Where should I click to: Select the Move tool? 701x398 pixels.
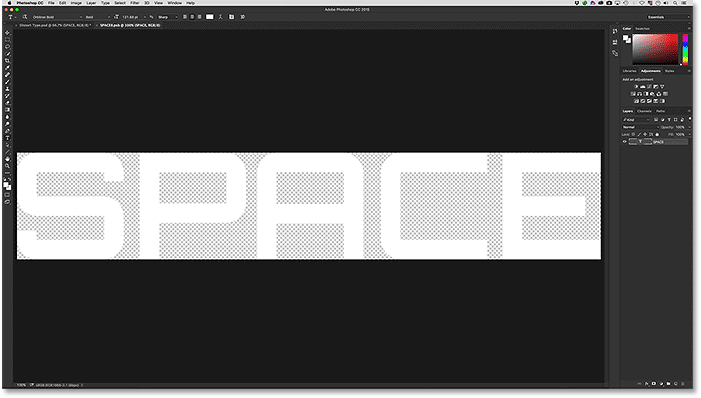(x=7, y=33)
